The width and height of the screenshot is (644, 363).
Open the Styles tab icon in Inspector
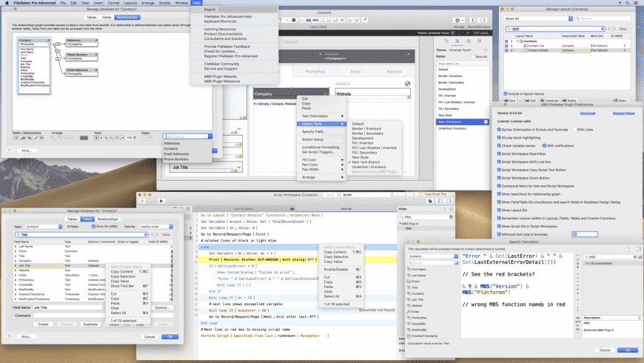tap(457, 41)
